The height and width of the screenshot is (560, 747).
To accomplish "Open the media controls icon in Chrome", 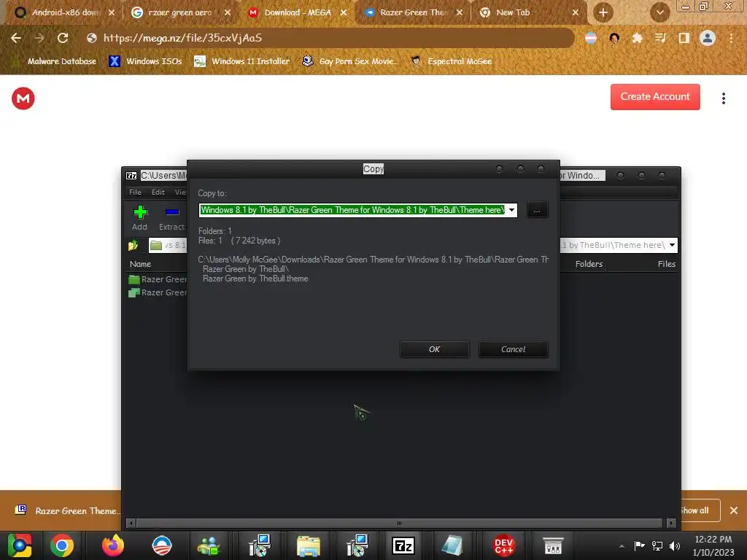I will click(660, 38).
